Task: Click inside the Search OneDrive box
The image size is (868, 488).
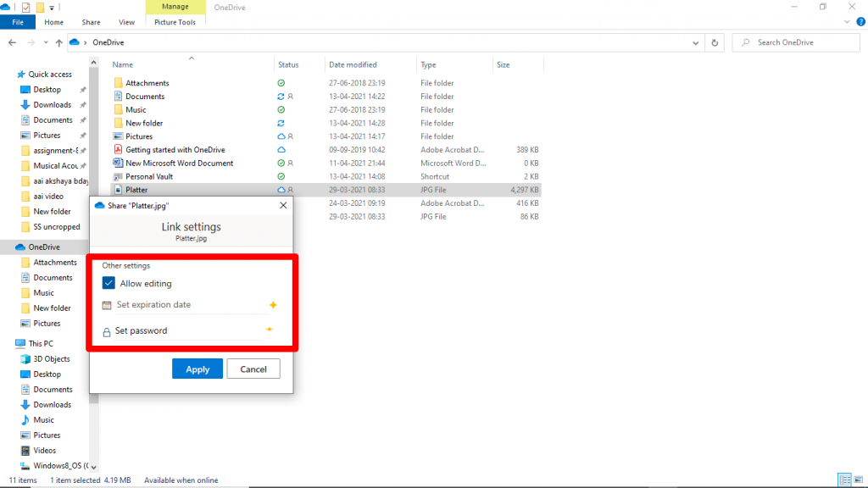Action: 795,42
